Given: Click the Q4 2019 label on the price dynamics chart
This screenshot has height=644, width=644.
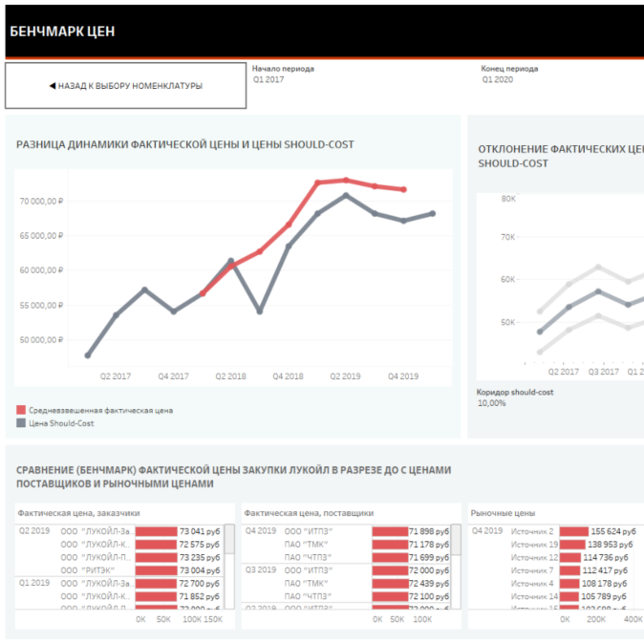Looking at the screenshot, I should tap(403, 376).
